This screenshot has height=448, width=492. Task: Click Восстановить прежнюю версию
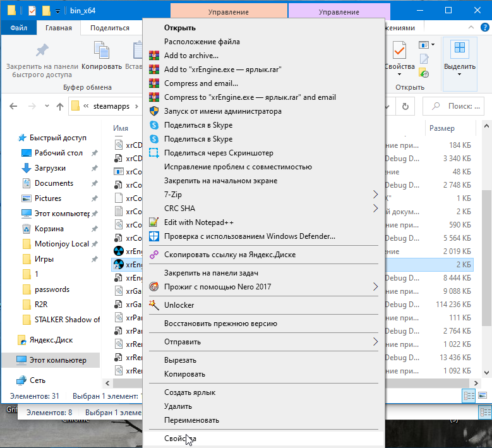220,324
